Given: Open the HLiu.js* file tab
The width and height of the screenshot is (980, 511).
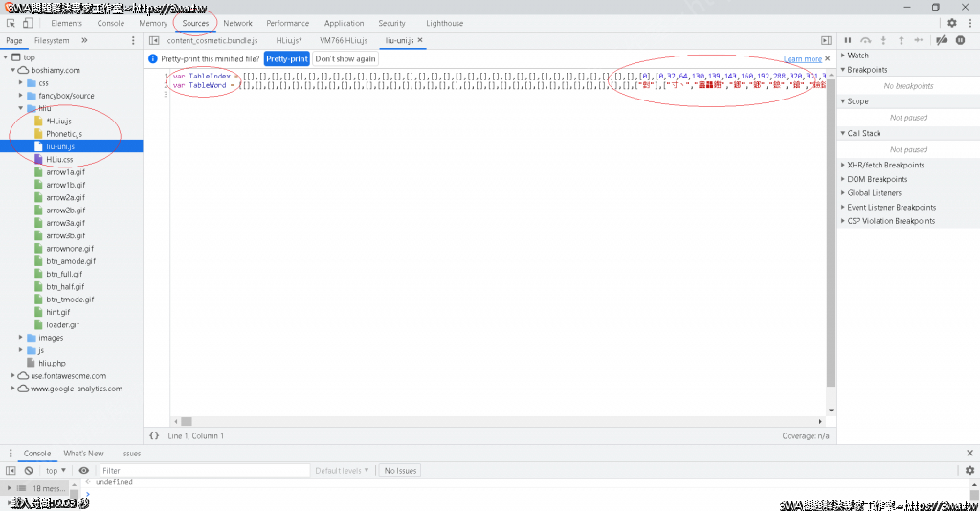Looking at the screenshot, I should pyautogui.click(x=288, y=40).
